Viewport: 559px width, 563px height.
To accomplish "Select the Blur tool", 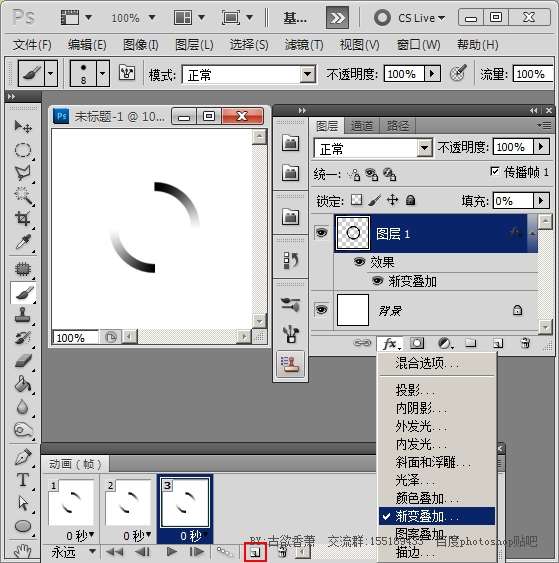I will [23, 407].
